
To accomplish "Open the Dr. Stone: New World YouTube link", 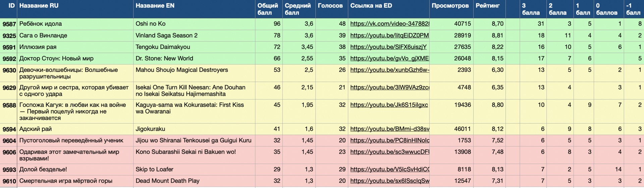I will pos(389,58).
